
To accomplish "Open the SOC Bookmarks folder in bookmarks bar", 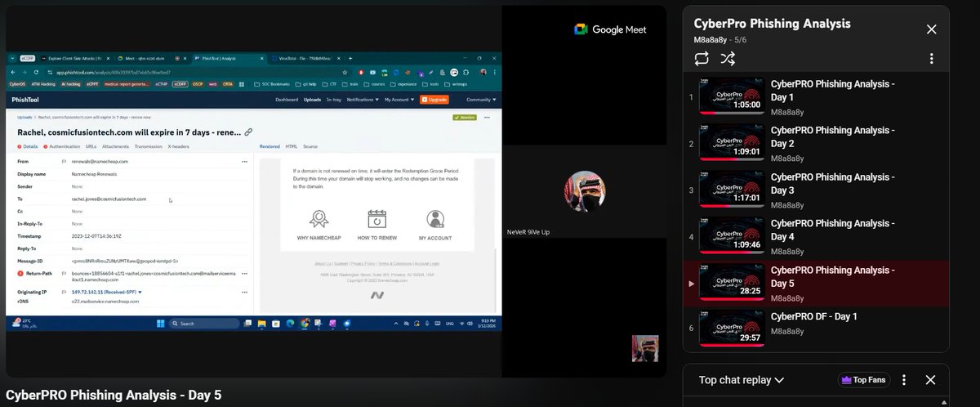I will (270, 83).
